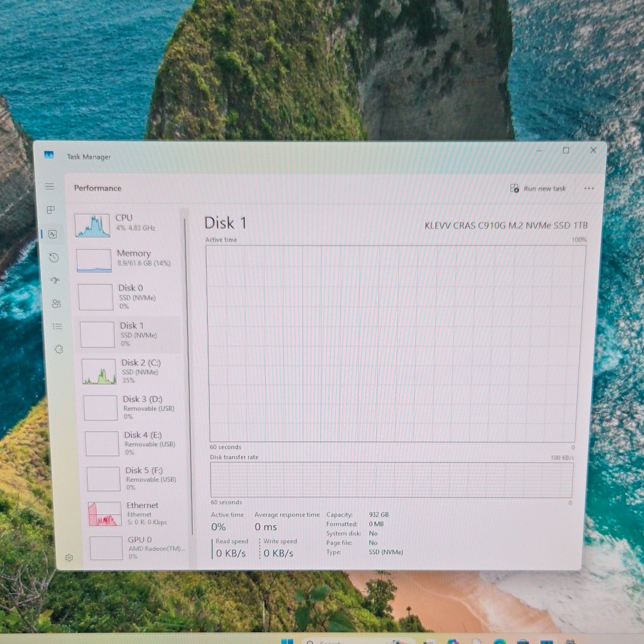Open the Services puzzle icon
The width and height of the screenshot is (644, 644).
pos(59,349)
